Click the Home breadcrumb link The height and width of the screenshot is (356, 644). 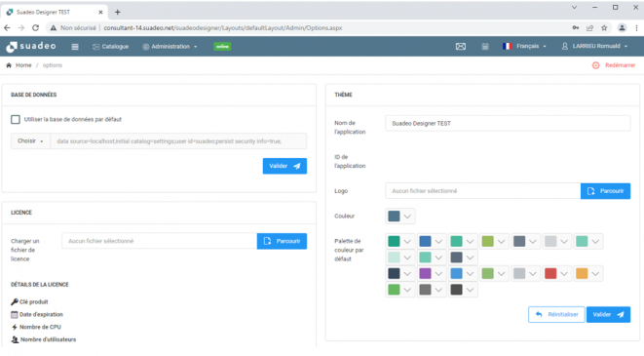click(23, 65)
